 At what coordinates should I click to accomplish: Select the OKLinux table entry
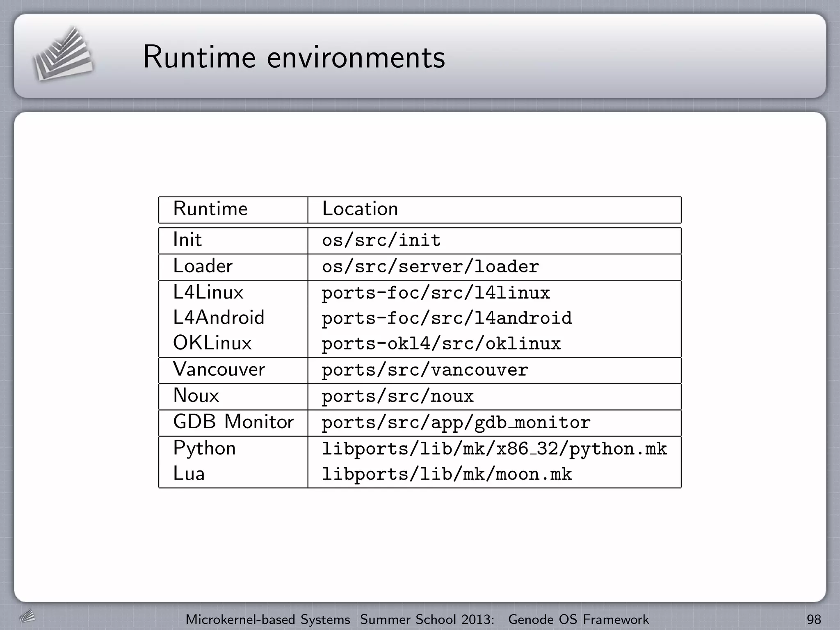tap(212, 343)
